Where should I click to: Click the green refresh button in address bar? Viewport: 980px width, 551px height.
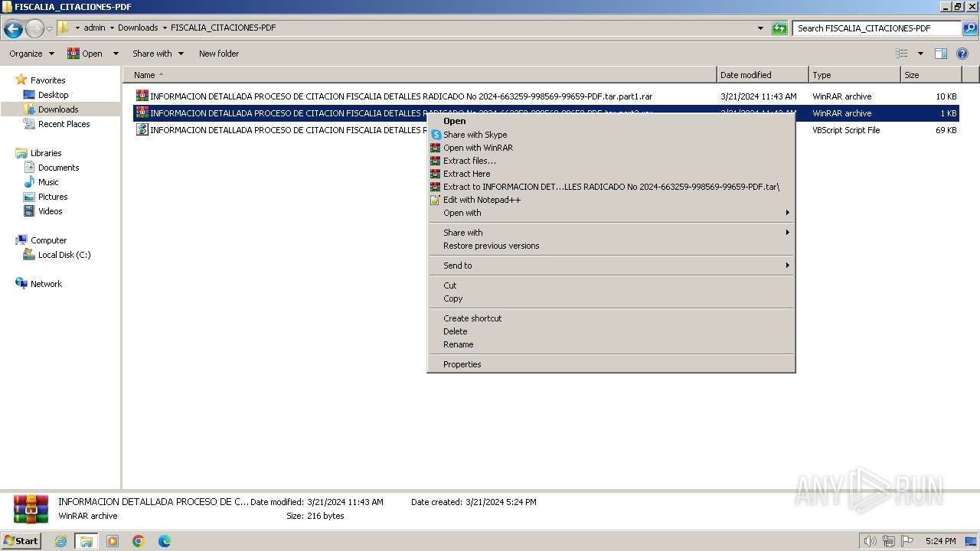click(x=779, y=28)
